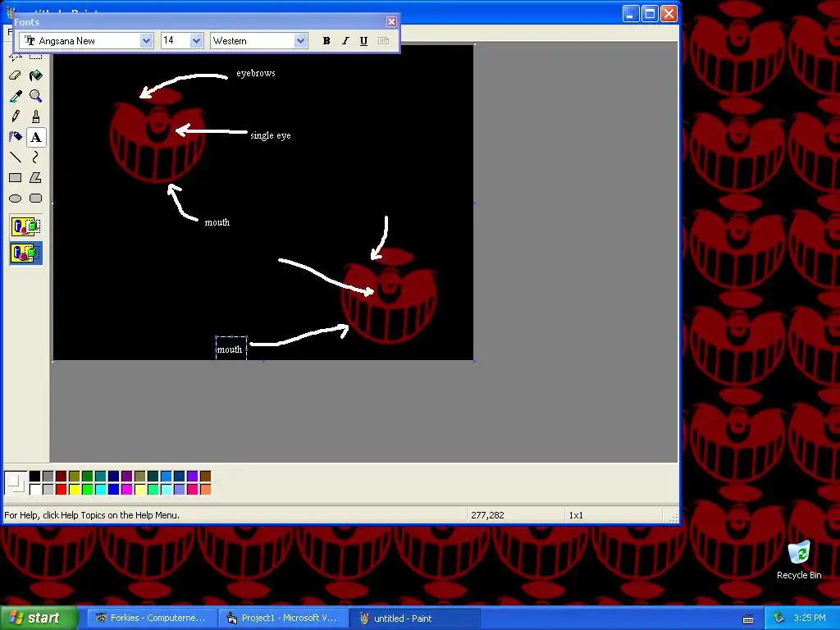840x630 pixels.
Task: Pick the cyan color swatch
Action: [101, 489]
